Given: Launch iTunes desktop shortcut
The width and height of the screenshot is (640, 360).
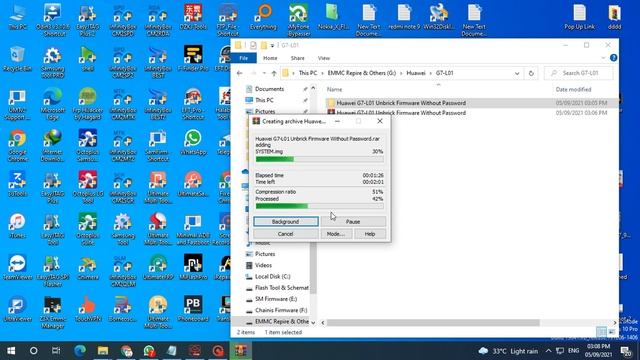Looking at the screenshot, I should tap(17, 226).
